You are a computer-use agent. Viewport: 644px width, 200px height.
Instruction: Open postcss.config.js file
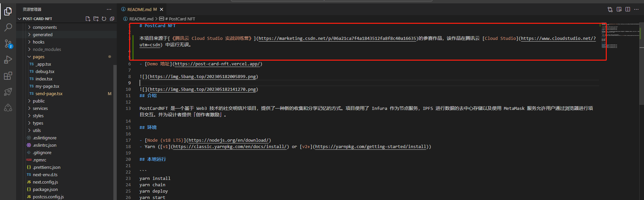pos(48,197)
